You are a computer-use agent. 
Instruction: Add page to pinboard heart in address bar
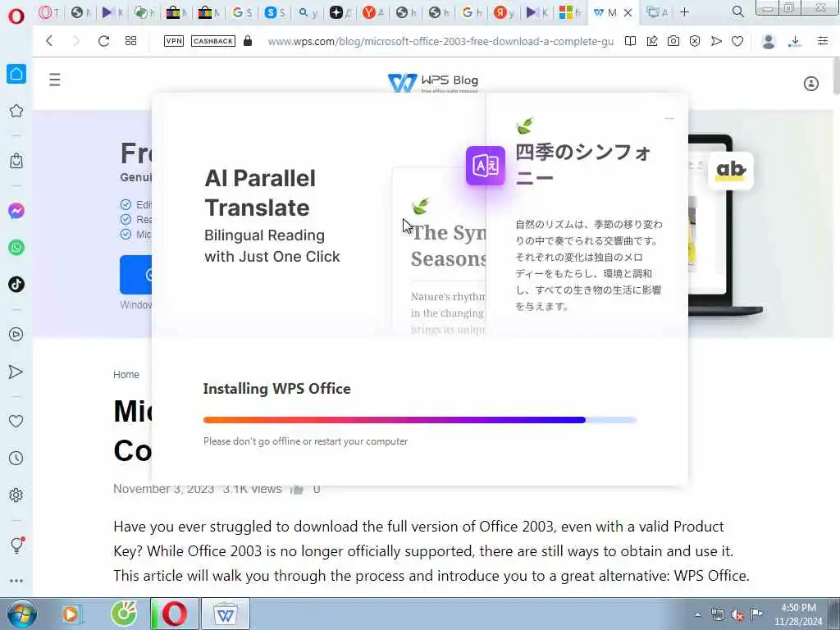point(737,41)
